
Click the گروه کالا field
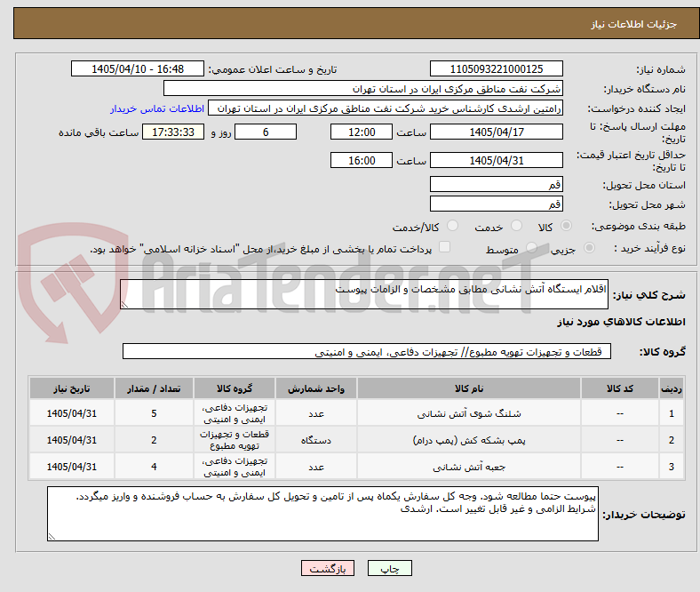[367, 351]
